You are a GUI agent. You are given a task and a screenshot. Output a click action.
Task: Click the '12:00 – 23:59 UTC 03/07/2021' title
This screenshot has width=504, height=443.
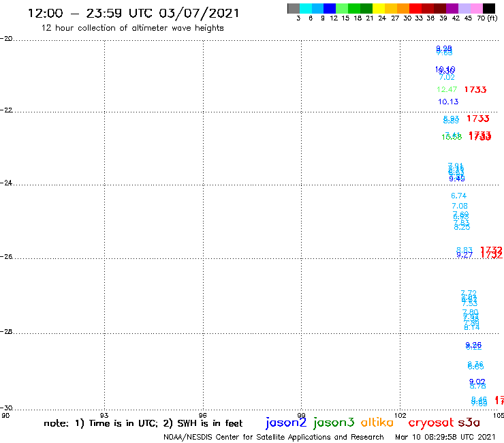click(x=133, y=14)
